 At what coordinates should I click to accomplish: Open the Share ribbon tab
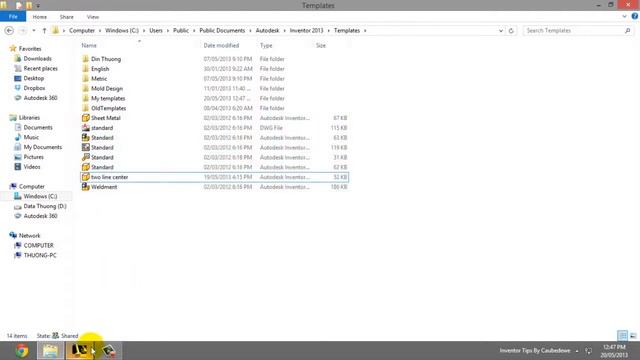point(67,17)
